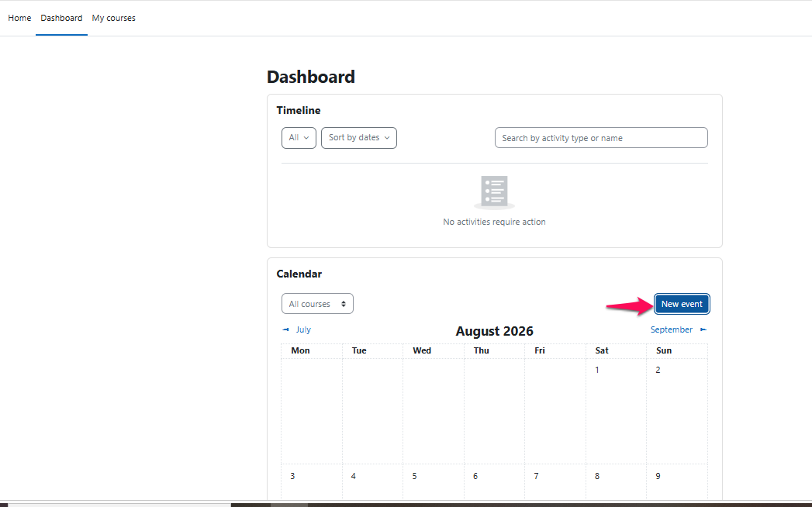Click the next month arrow icon beside September
Image resolution: width=812 pixels, height=507 pixels.
coord(703,329)
